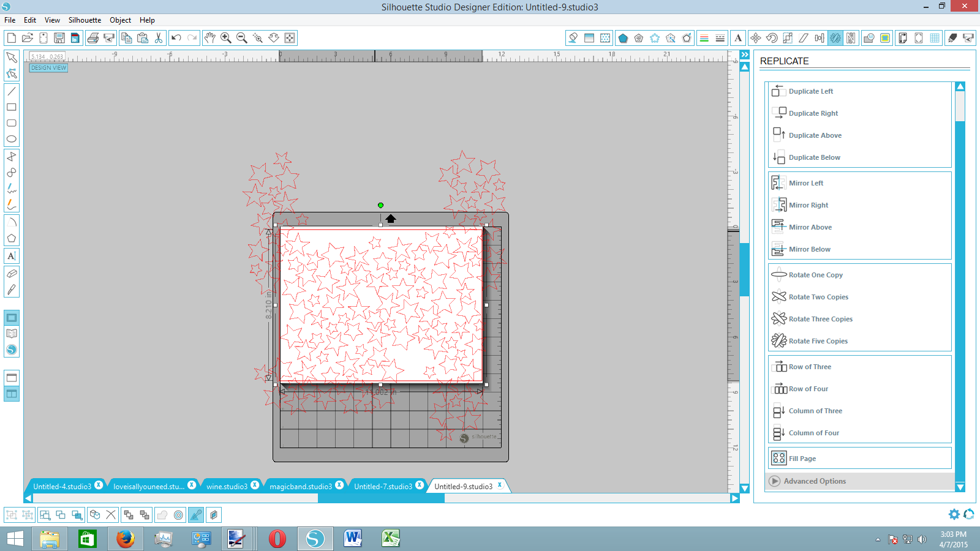Viewport: 980px width, 551px height.
Task: Click Fill Page
Action: click(x=860, y=459)
